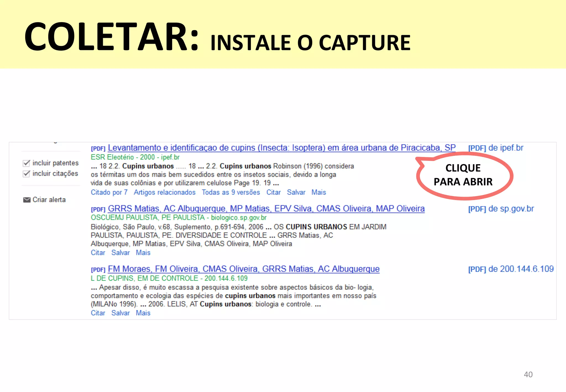Open the 'Criar alerta' link
This screenshot has width=566, height=392.
49,200
